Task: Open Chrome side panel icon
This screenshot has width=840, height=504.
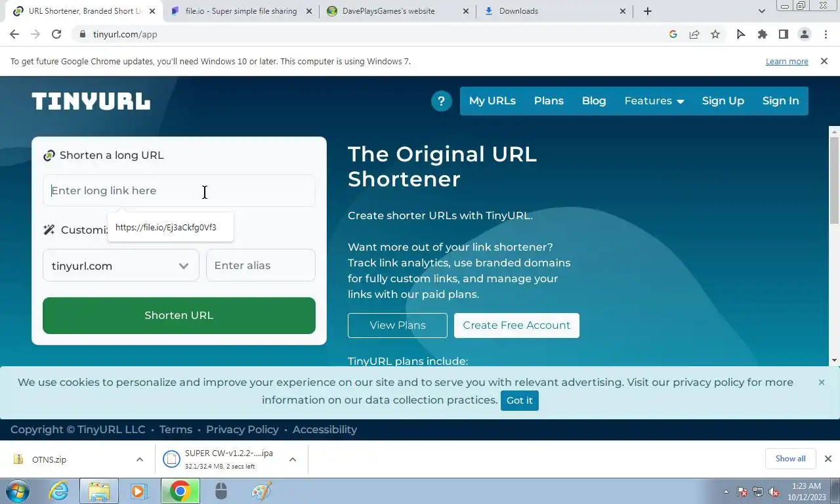Action: (x=783, y=34)
